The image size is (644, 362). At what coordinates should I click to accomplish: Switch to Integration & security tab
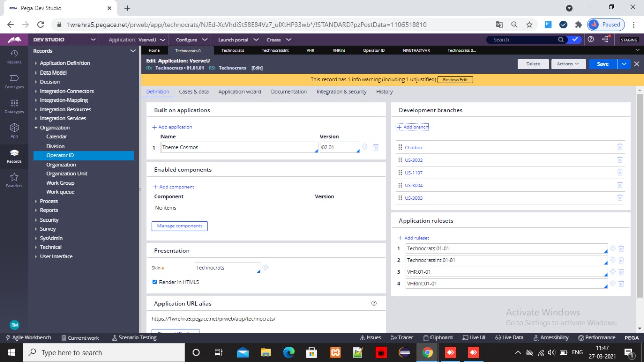pyautogui.click(x=342, y=92)
